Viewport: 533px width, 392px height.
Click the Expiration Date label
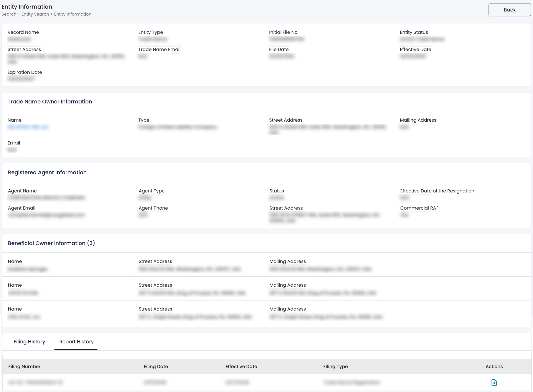tap(25, 72)
